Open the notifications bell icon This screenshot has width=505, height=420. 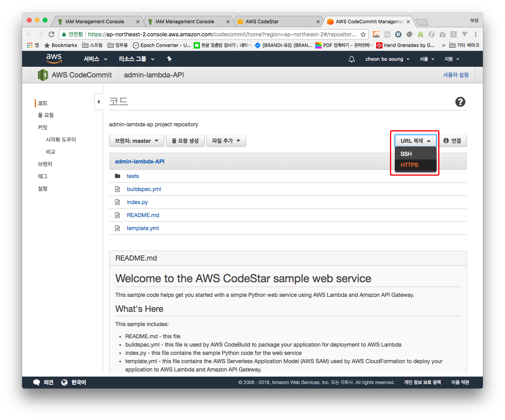point(351,59)
